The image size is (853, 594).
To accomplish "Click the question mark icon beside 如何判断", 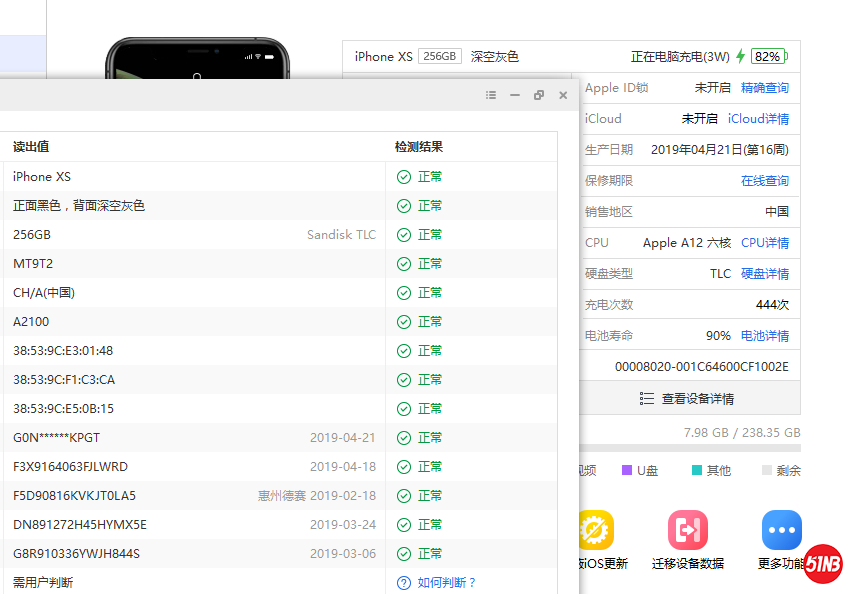I will [403, 583].
